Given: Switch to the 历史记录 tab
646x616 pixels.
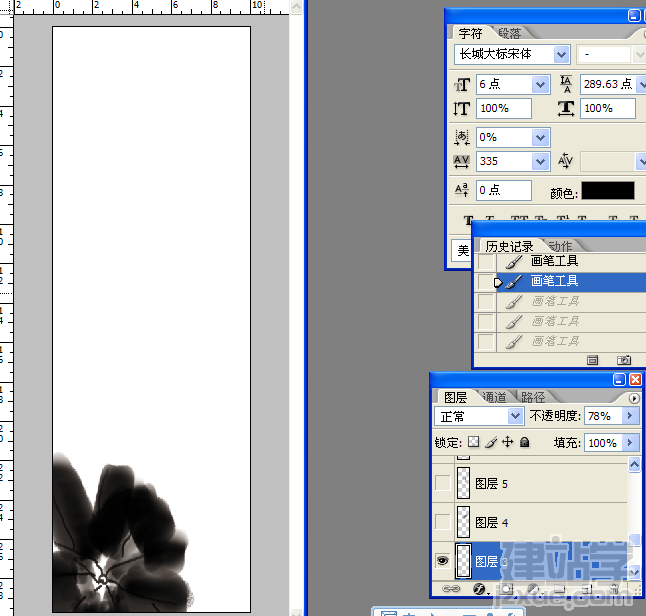Looking at the screenshot, I should [509, 246].
